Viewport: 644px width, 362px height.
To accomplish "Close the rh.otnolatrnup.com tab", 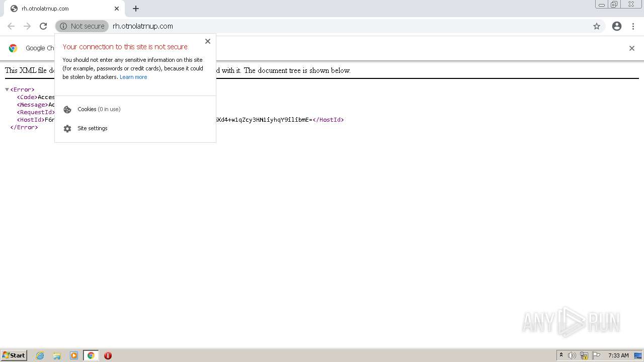I will point(117,9).
